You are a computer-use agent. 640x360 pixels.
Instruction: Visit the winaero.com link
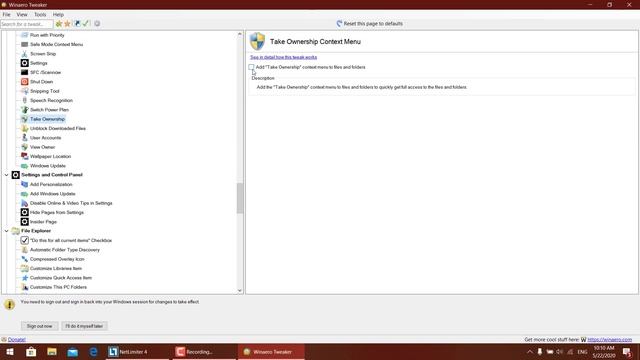tap(609, 340)
